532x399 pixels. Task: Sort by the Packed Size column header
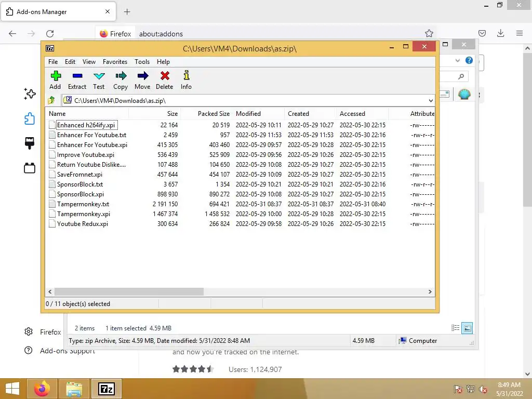(x=206, y=114)
